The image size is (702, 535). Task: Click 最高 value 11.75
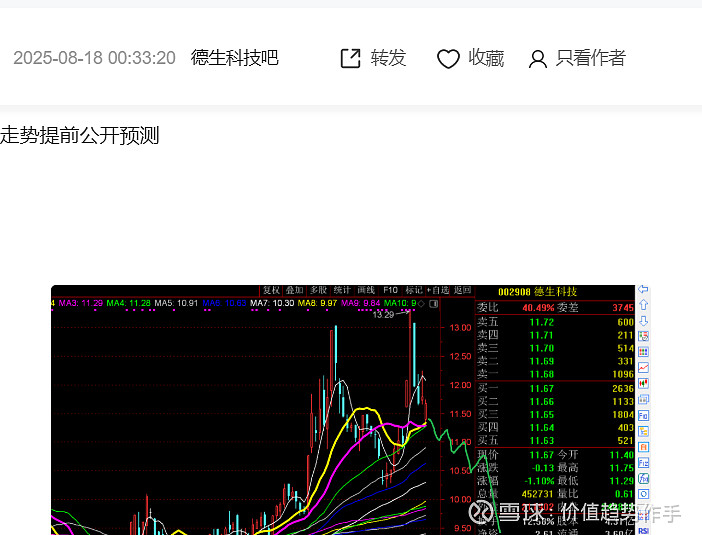click(x=622, y=468)
